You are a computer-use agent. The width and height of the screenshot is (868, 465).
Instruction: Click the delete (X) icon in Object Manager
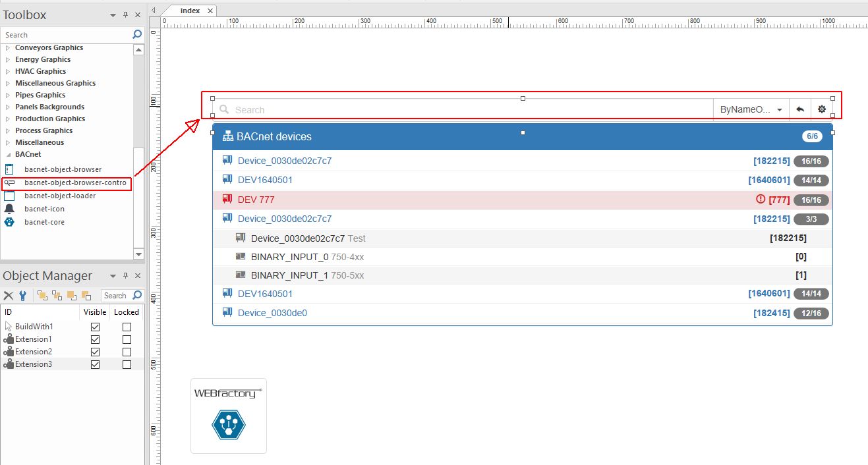coord(9,294)
